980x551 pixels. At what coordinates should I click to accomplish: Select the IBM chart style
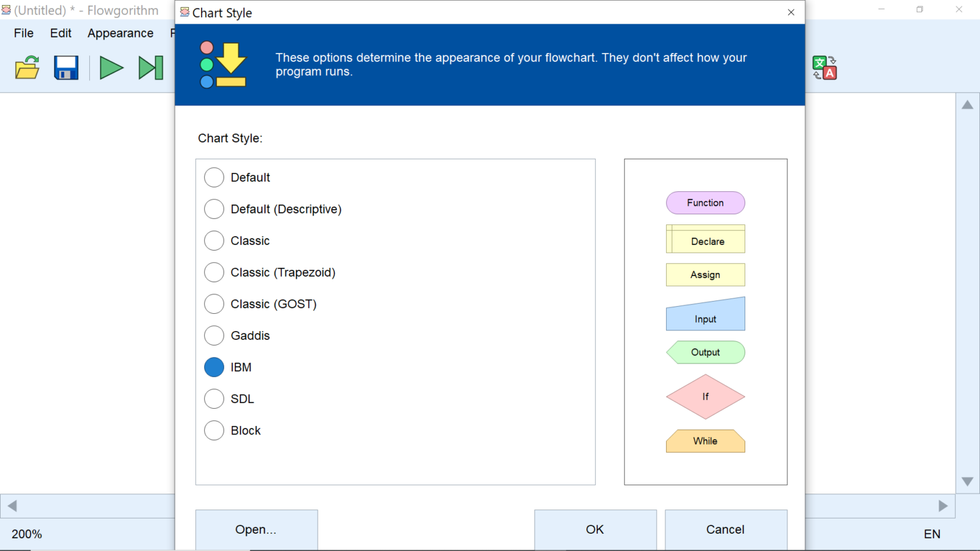pos(214,367)
